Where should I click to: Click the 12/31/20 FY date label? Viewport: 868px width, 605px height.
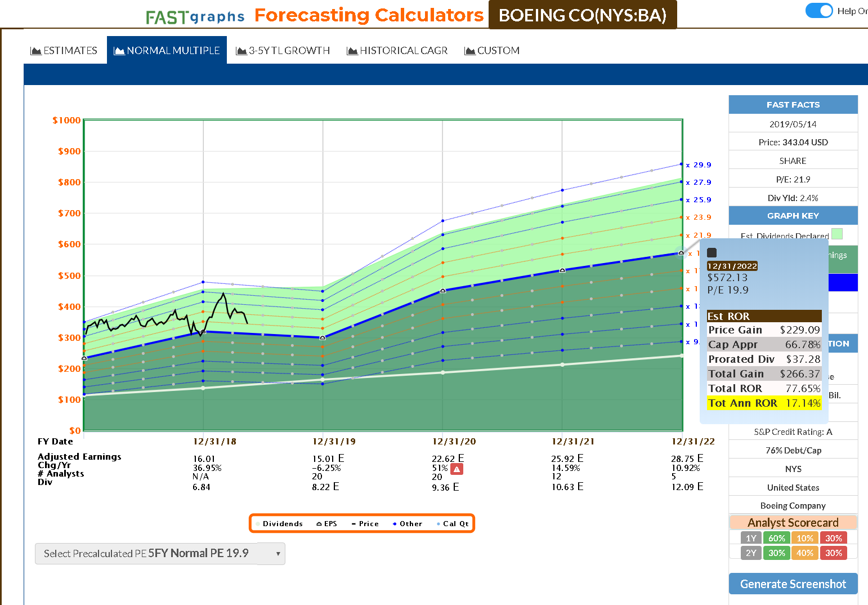pos(454,442)
